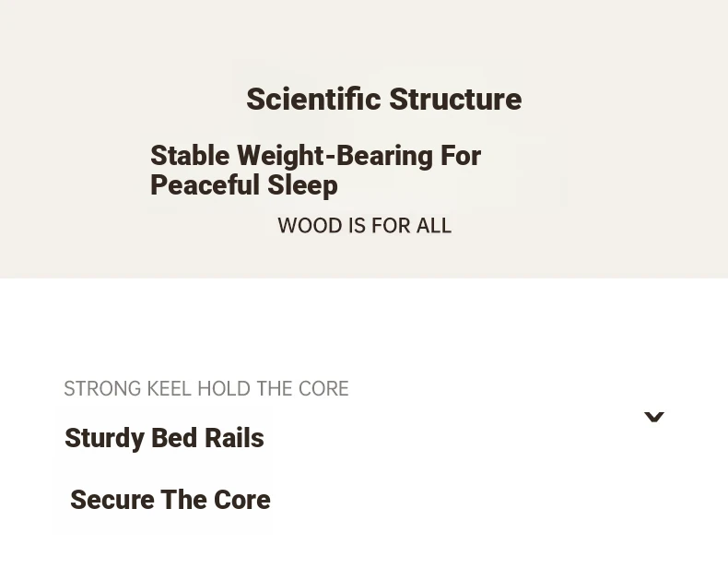Click the word Sleep in the headline

pos(302,184)
